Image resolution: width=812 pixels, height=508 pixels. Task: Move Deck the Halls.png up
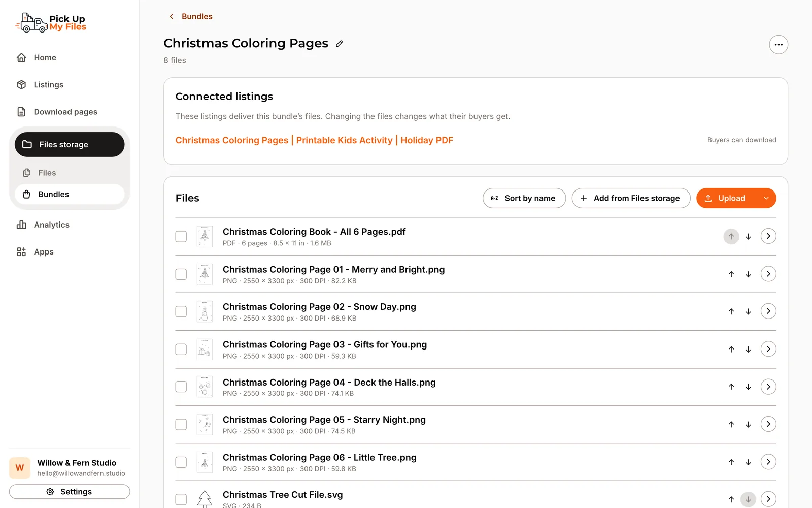click(731, 387)
